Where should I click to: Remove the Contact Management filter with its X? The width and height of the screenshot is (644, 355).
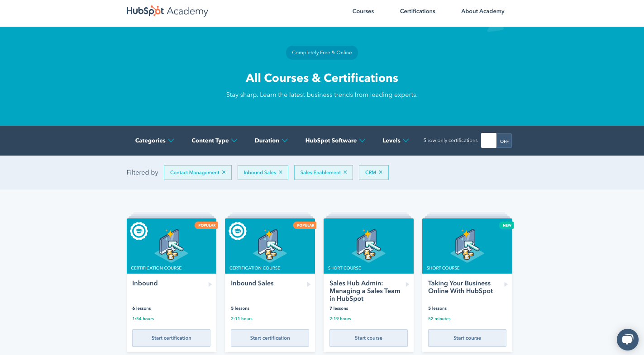[x=224, y=172]
